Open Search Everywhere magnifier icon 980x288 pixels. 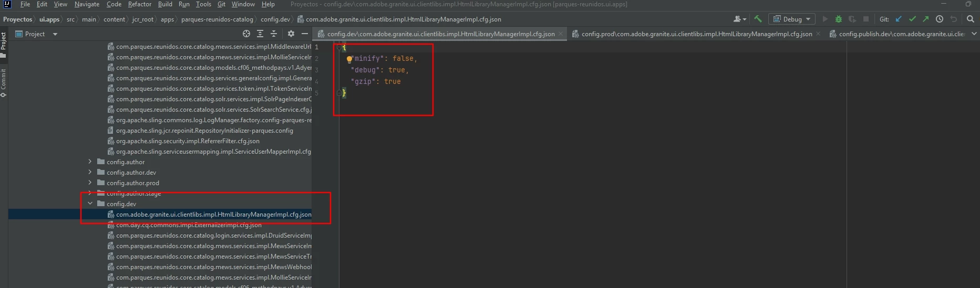tap(971, 19)
